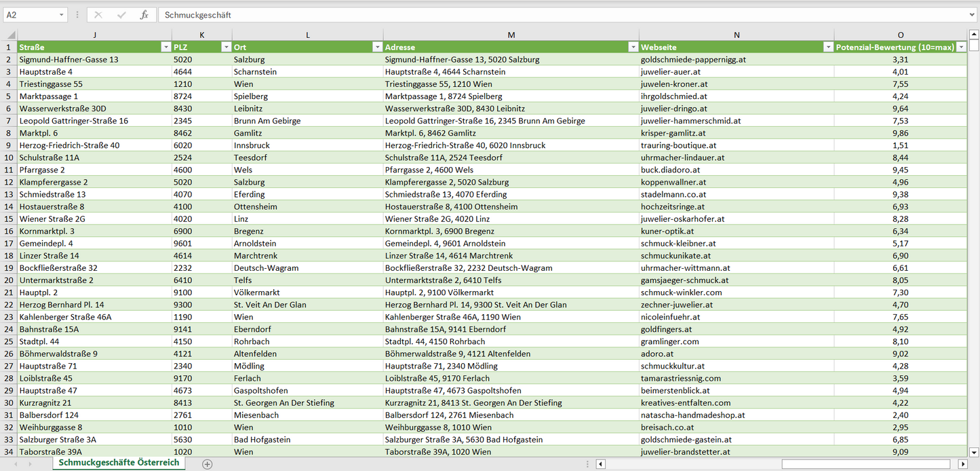This screenshot has width=980, height=471.
Task: Click the juwelier-auer.at website cell
Action: click(670, 72)
